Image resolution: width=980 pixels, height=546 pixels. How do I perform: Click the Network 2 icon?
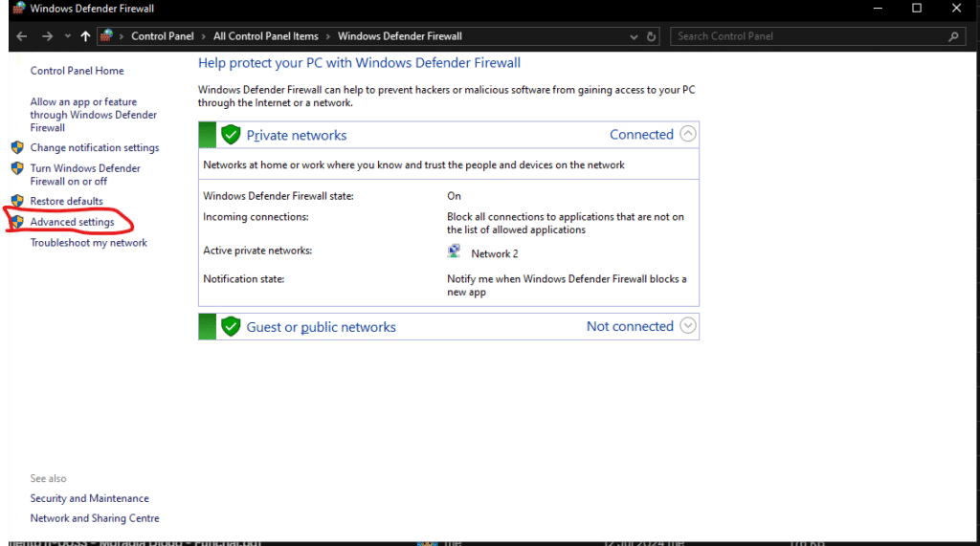pyautogui.click(x=454, y=251)
